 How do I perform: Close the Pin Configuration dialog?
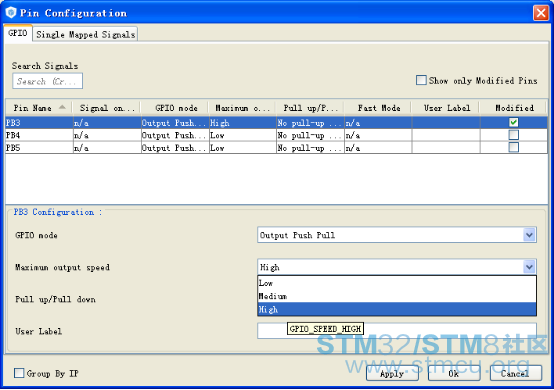click(541, 13)
